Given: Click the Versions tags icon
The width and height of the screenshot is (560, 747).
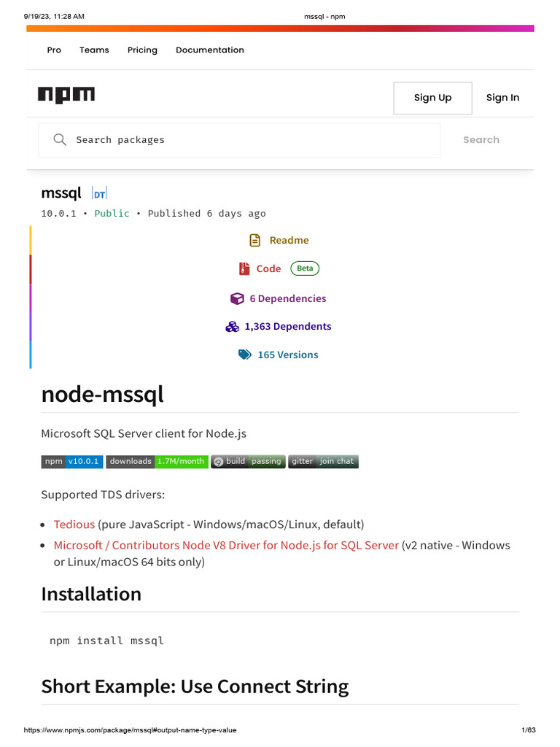Looking at the screenshot, I should [x=245, y=355].
